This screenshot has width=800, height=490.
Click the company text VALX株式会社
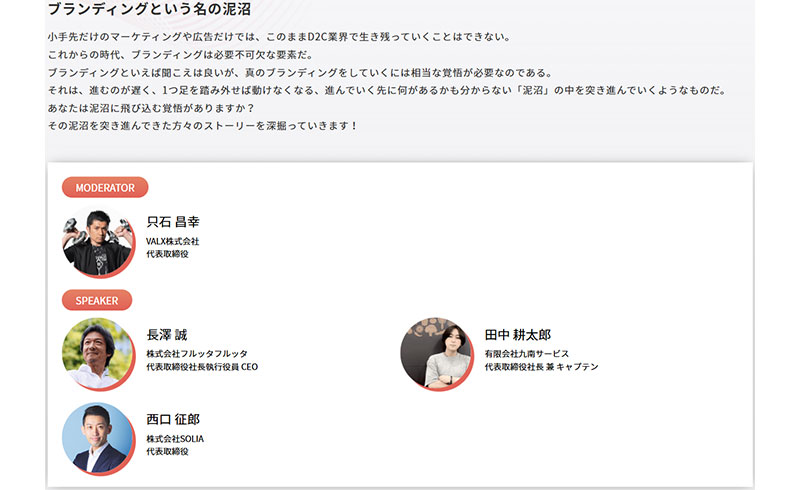pyautogui.click(x=172, y=241)
